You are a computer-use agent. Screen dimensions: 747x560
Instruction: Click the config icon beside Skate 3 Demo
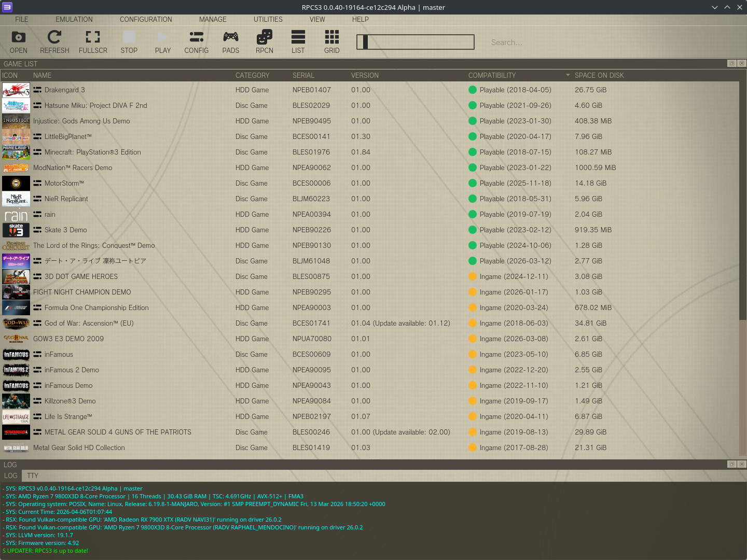pos(37,230)
